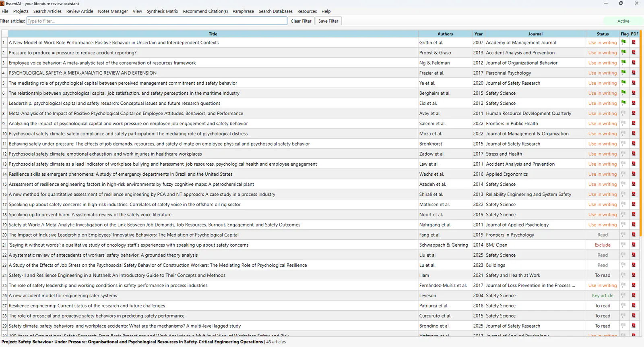Open PDF of the Frazier et al. article

(634, 73)
